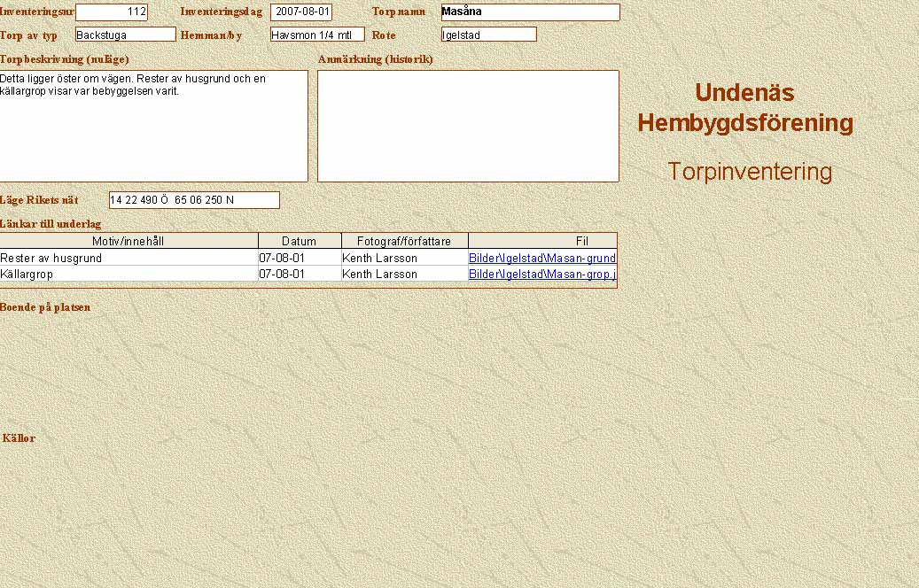Click the Hemman/by field with Havsmon 1/4 mtl

coord(317,35)
